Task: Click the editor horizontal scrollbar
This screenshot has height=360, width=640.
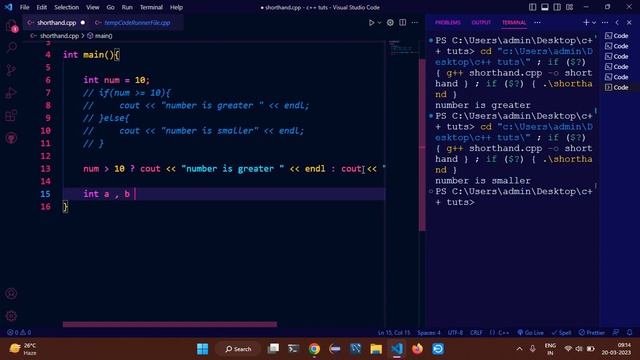Action: click(x=169, y=324)
